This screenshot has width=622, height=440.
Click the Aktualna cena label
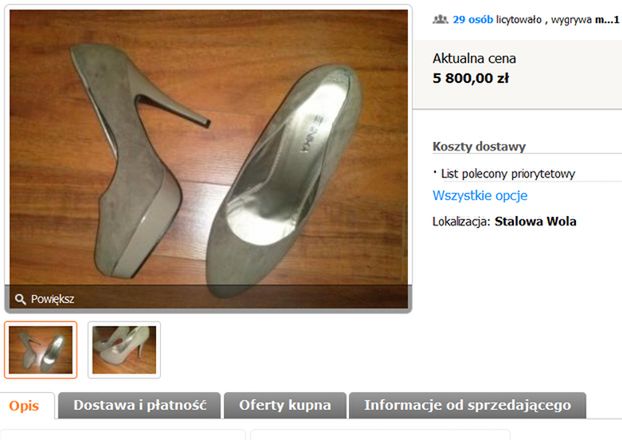pyautogui.click(x=474, y=58)
